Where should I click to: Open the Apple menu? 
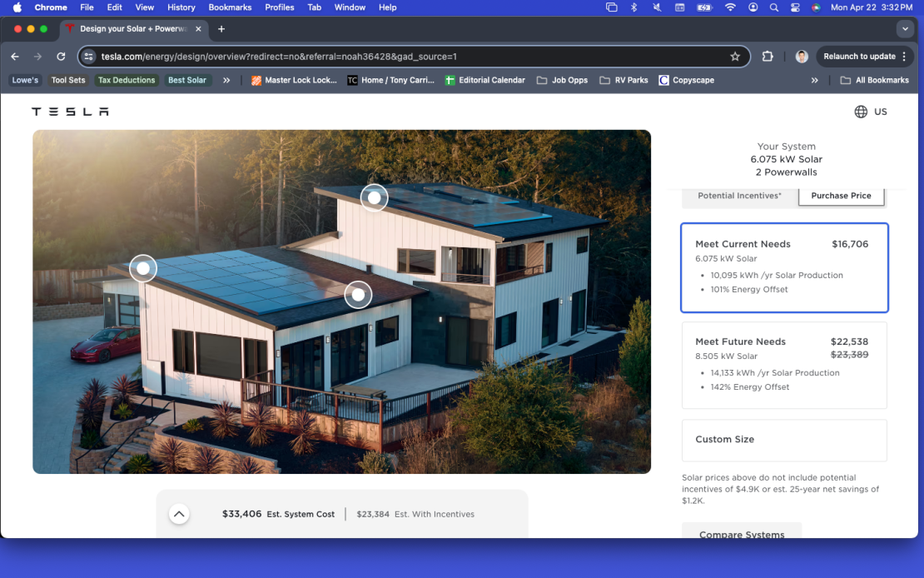(x=17, y=7)
